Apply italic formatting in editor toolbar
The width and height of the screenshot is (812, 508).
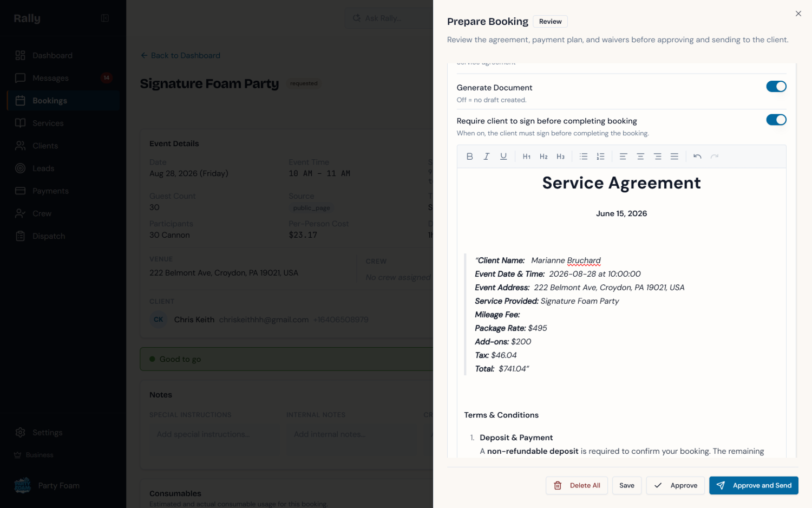[487, 157]
